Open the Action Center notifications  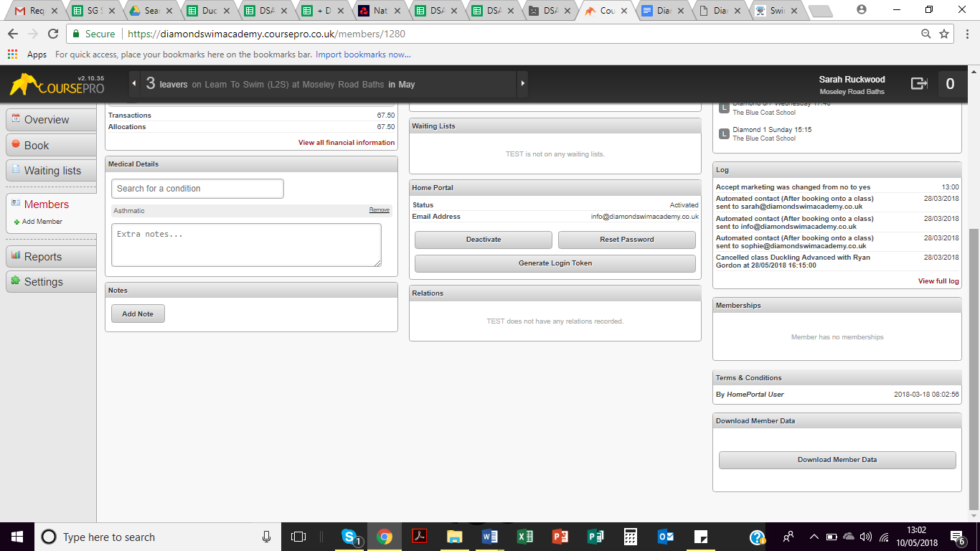point(957,537)
